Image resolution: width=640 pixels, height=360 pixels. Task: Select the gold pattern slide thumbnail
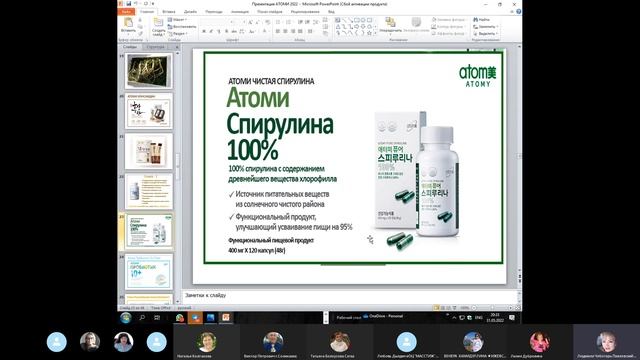149,71
